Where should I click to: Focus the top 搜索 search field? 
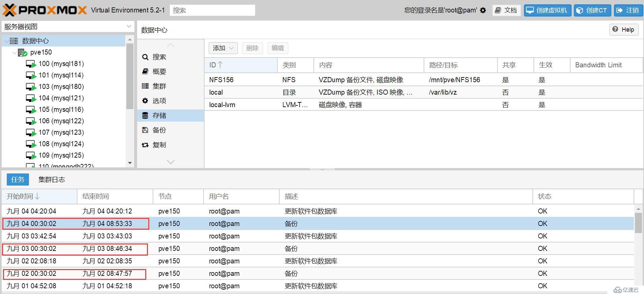tap(212, 10)
